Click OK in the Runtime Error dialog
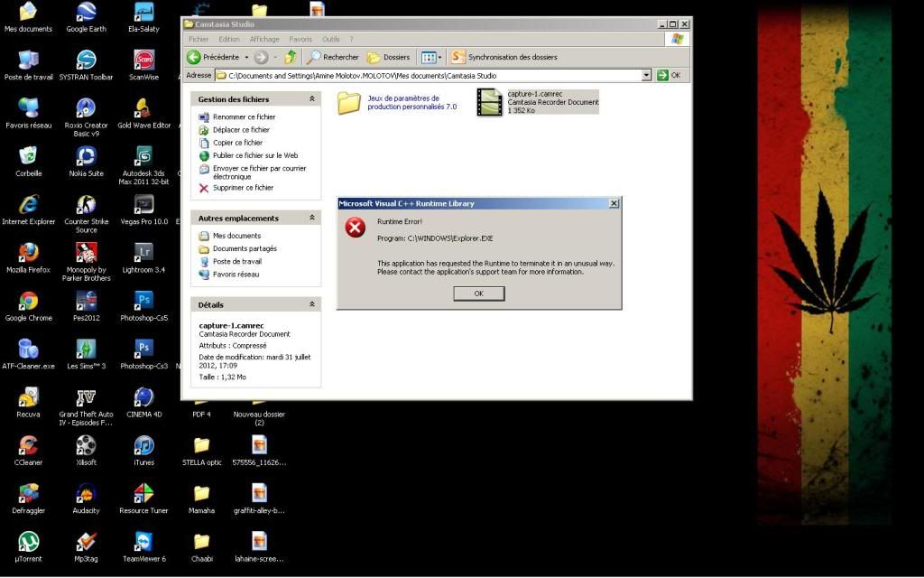Screen dimensions: 924x578 click(x=478, y=294)
